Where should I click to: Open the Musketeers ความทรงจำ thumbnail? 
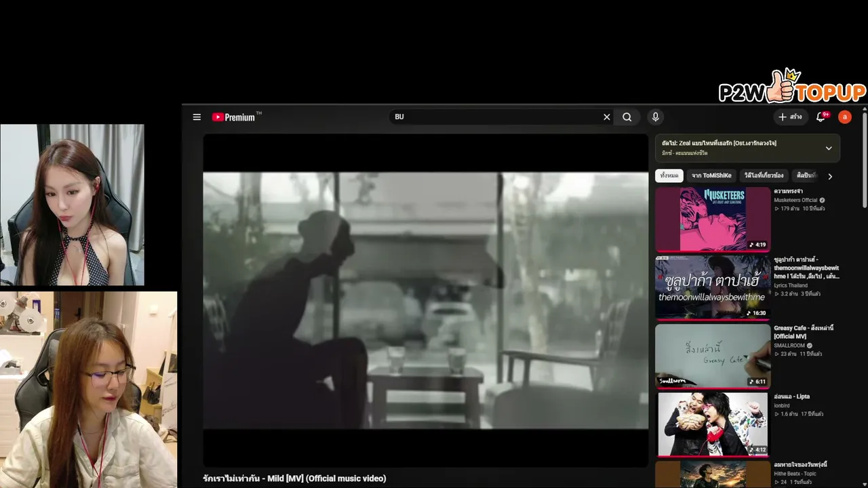713,220
